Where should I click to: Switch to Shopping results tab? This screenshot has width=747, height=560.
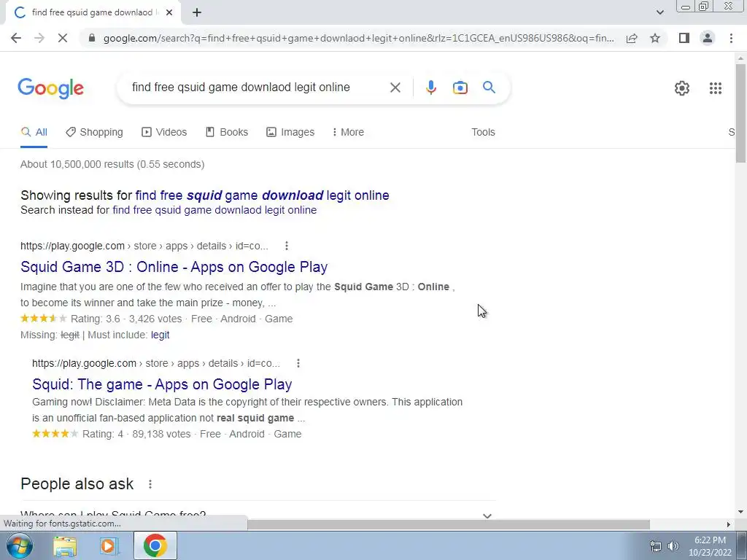point(94,133)
